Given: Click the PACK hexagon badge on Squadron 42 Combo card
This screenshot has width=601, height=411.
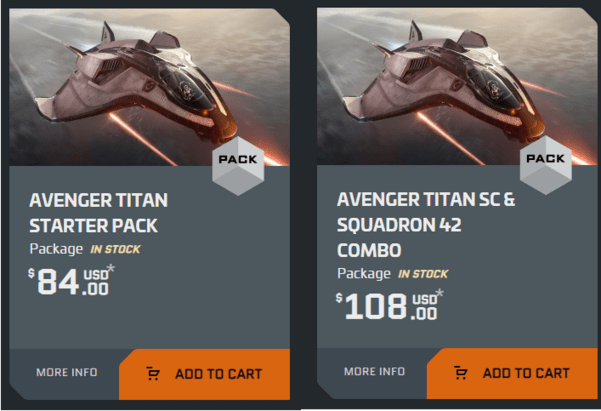Looking at the screenshot, I should coord(545,160).
